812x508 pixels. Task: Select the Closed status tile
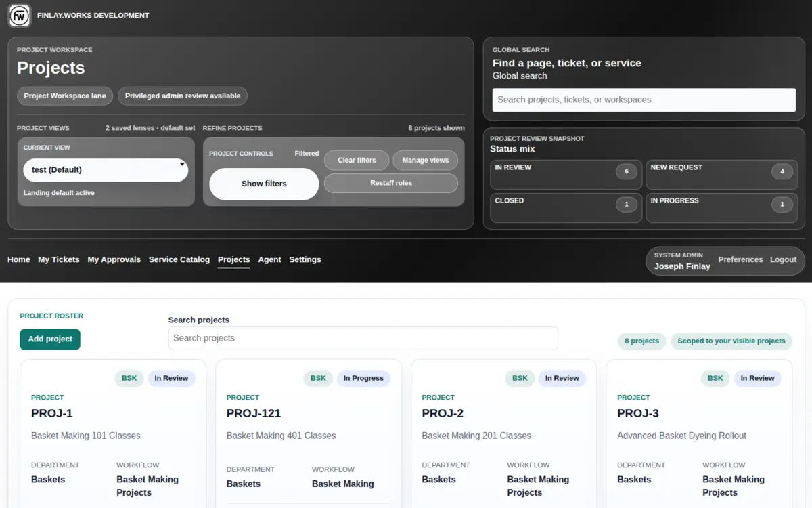[x=566, y=207]
